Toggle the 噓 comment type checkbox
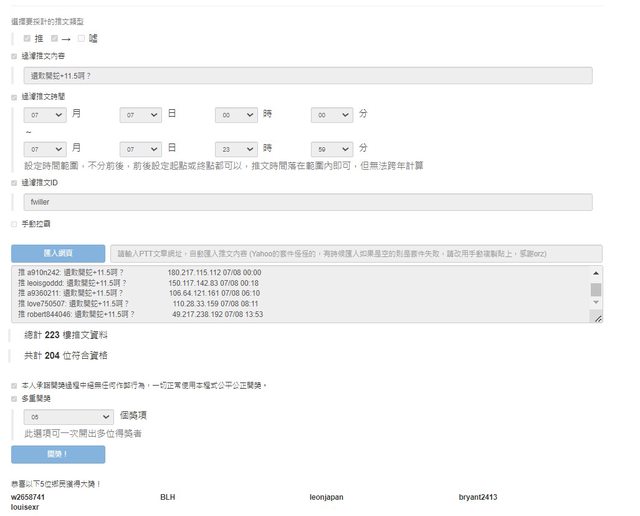Screen dimensions: 640x516 pos(81,38)
